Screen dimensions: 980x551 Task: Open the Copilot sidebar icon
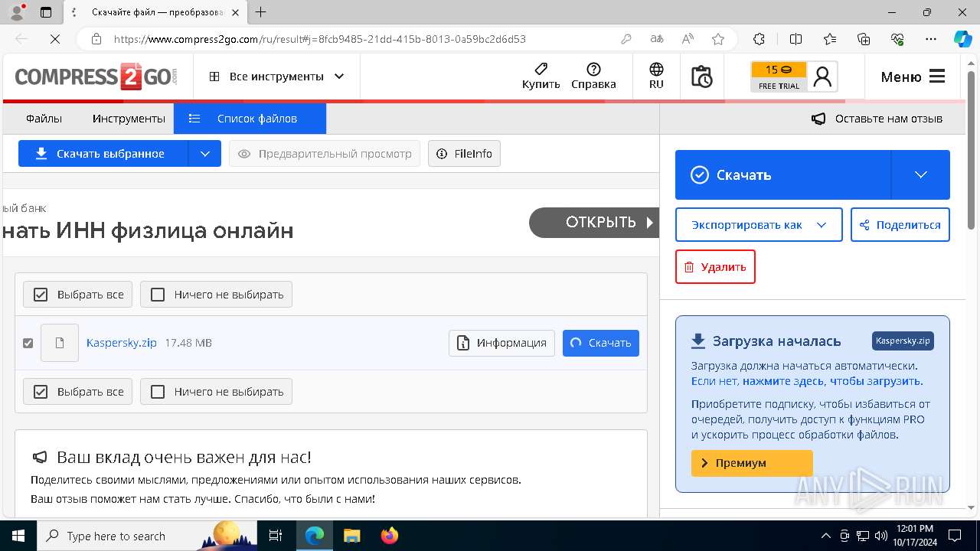tap(962, 39)
